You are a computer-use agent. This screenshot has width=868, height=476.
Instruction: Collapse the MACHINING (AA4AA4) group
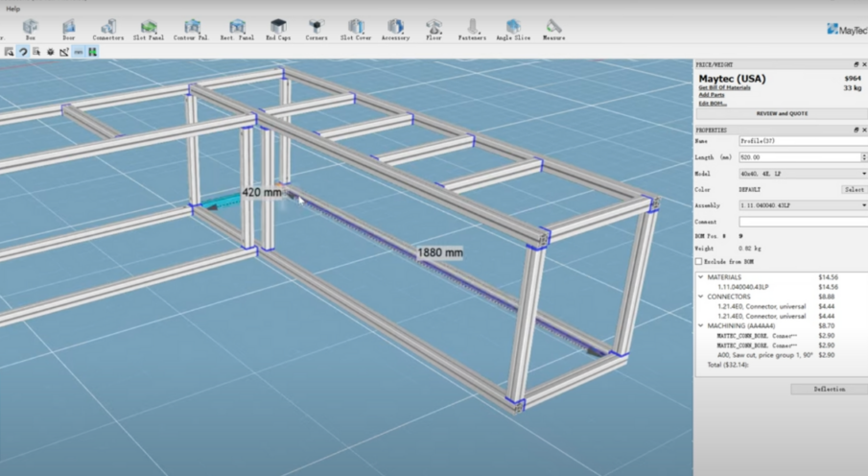click(701, 326)
